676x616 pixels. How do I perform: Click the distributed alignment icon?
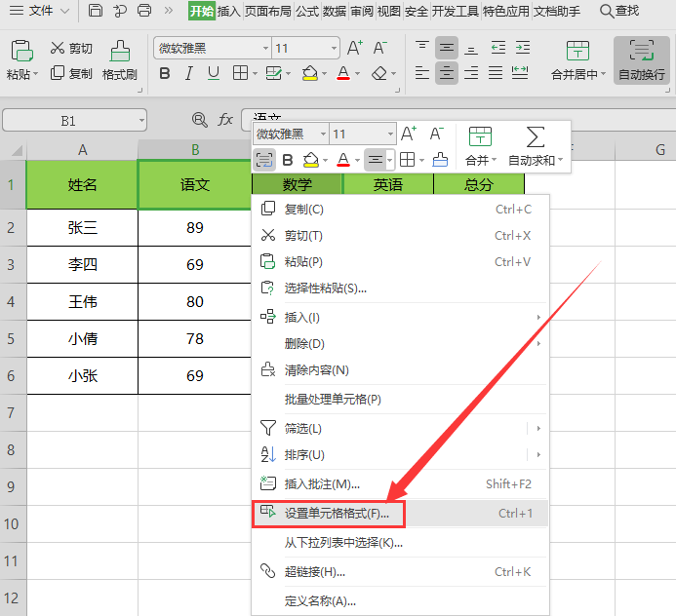[x=520, y=73]
